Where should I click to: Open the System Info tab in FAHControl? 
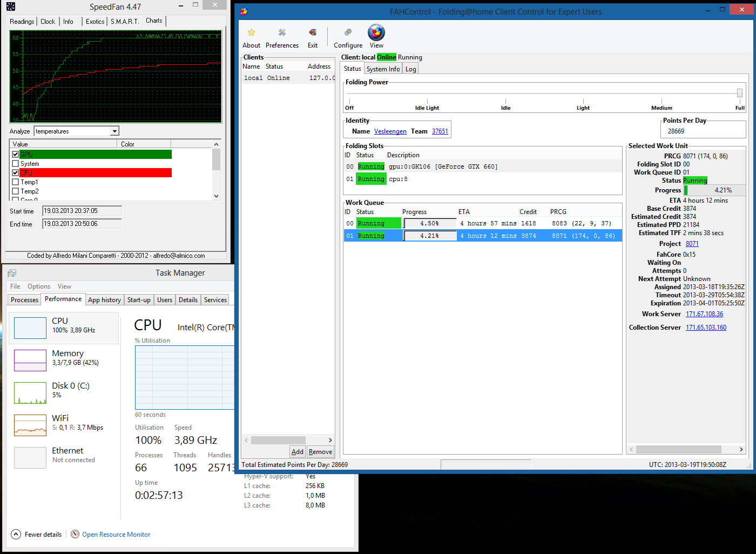point(383,69)
